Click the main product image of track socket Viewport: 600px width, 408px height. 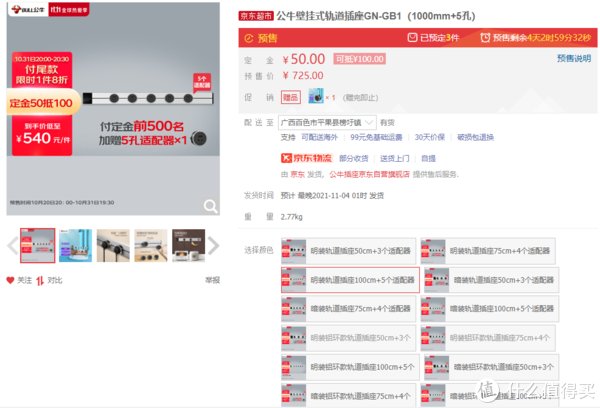113,109
